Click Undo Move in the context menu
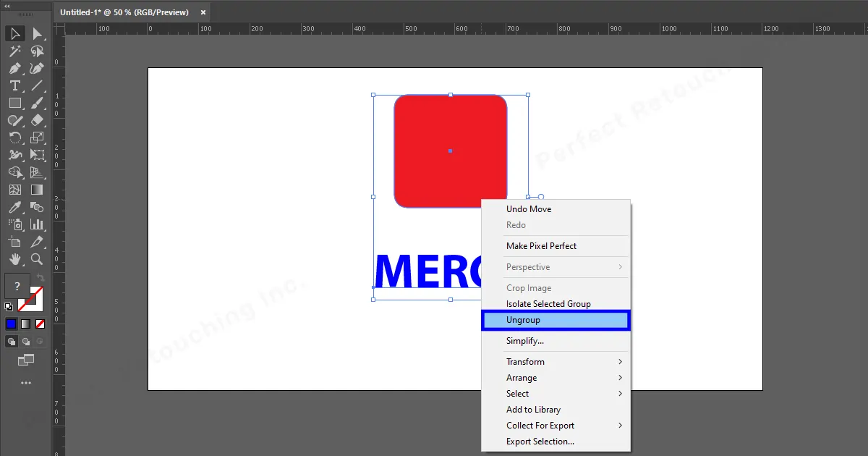This screenshot has width=868, height=456. (x=529, y=208)
